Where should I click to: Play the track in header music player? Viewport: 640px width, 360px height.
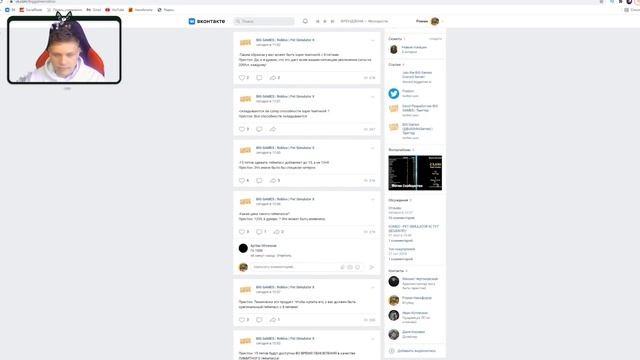tap(325, 21)
